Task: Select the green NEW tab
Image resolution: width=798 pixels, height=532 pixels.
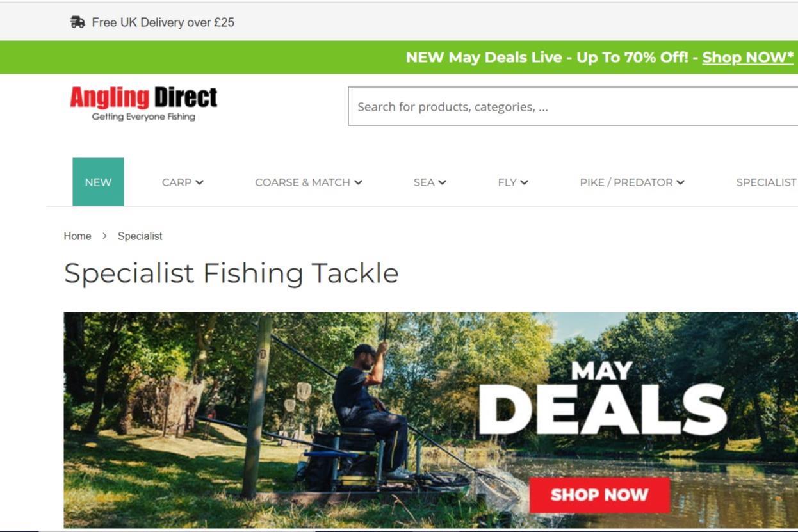Action: click(x=98, y=182)
